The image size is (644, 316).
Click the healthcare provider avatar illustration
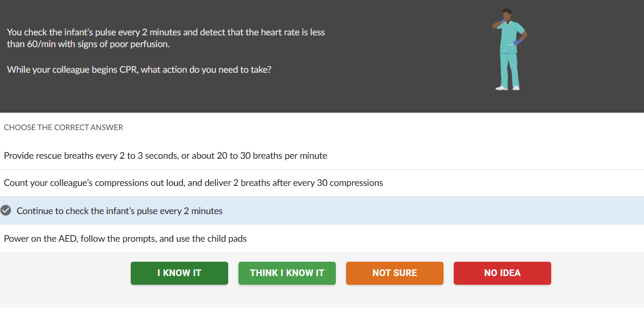[x=508, y=49]
